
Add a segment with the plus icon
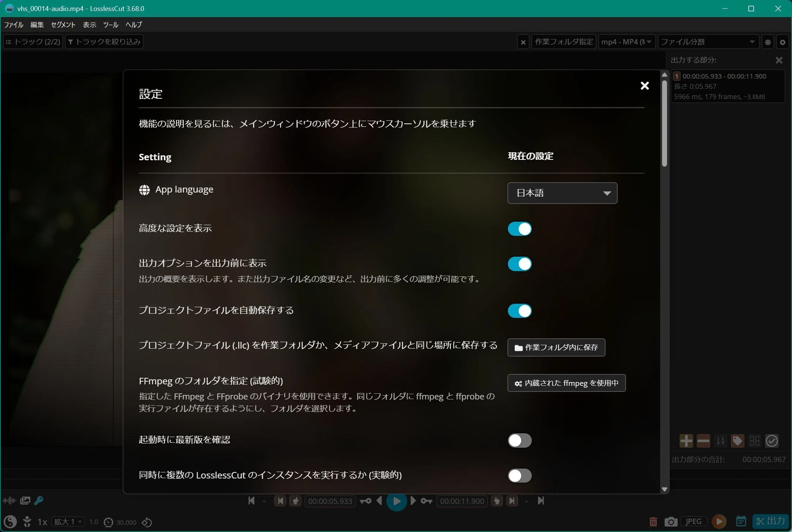(686, 441)
